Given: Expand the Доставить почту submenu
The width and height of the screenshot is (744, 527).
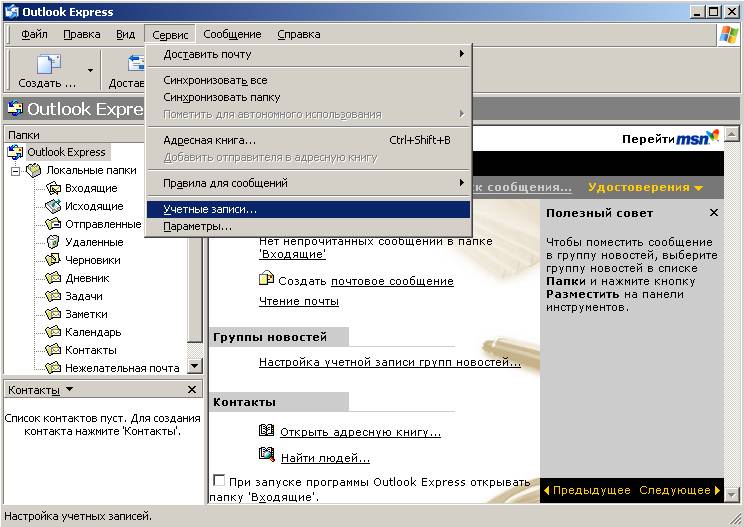Looking at the screenshot, I should (308, 54).
